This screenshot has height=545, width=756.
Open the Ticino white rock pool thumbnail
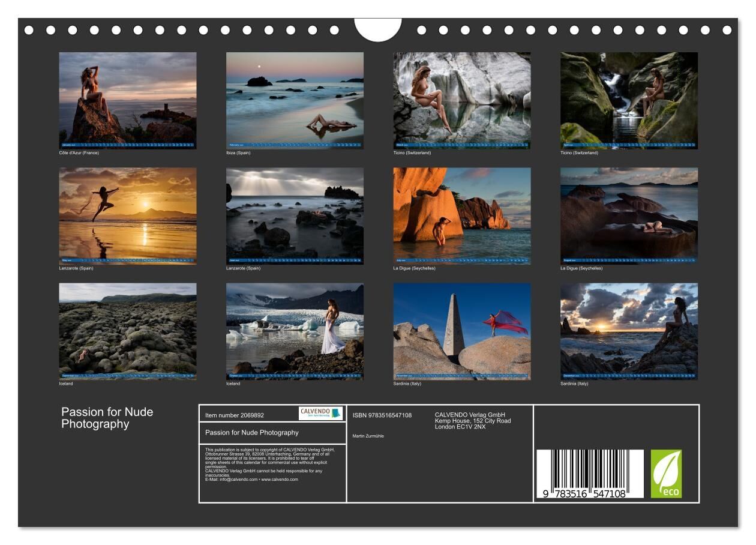click(462, 100)
